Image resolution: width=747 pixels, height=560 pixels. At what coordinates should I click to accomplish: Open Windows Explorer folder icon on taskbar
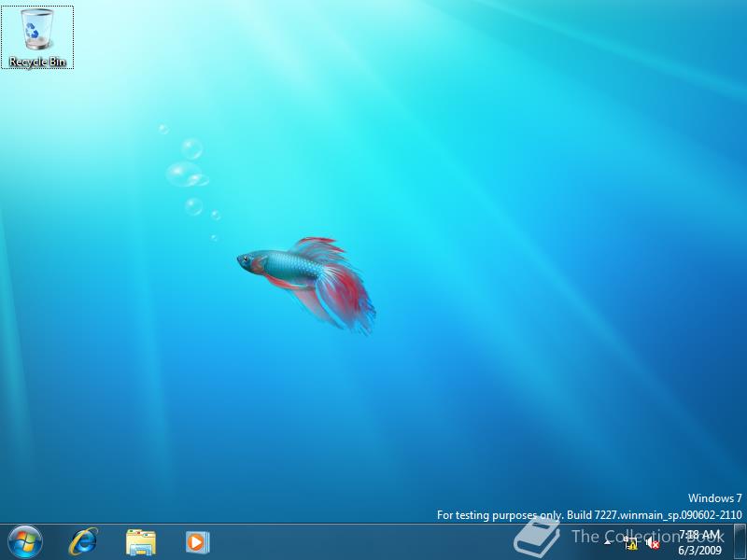[141, 542]
